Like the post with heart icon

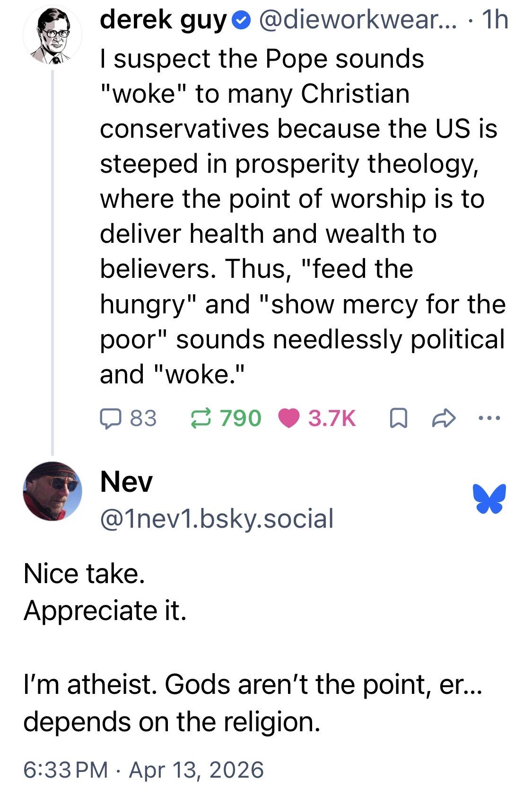(x=289, y=418)
